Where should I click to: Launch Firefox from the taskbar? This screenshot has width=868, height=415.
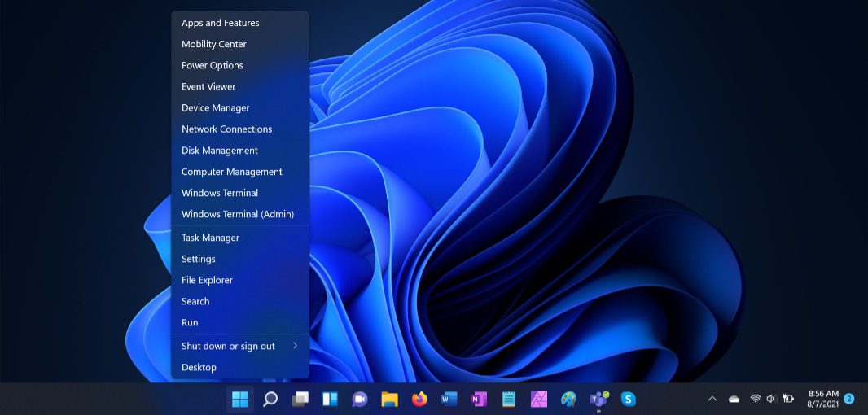419,399
